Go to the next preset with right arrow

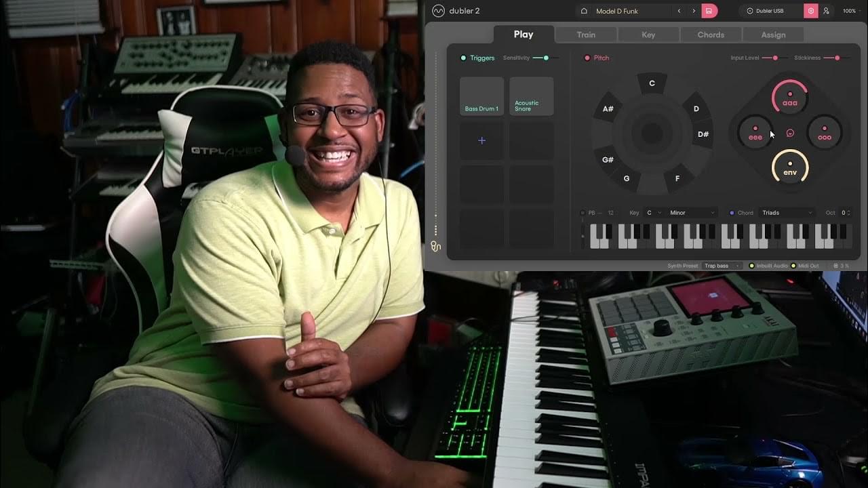pos(694,11)
